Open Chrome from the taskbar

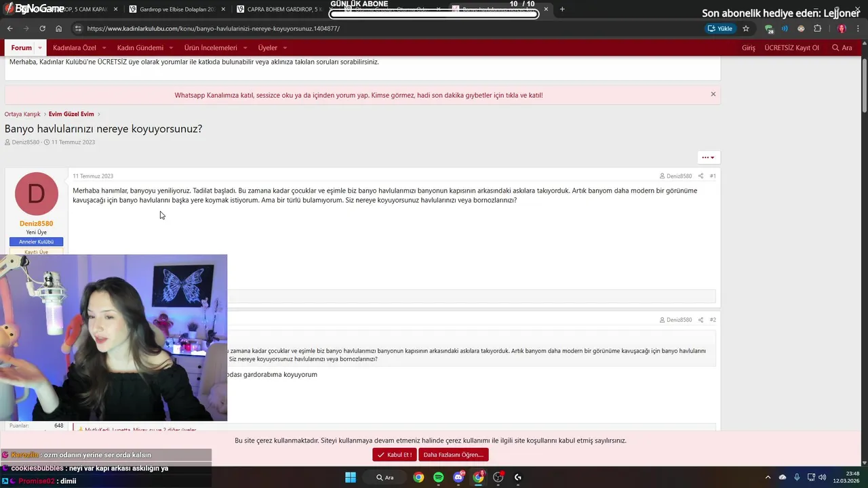[x=418, y=477]
